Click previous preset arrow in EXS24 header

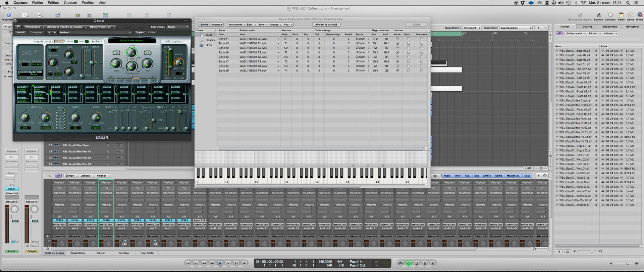49,33
